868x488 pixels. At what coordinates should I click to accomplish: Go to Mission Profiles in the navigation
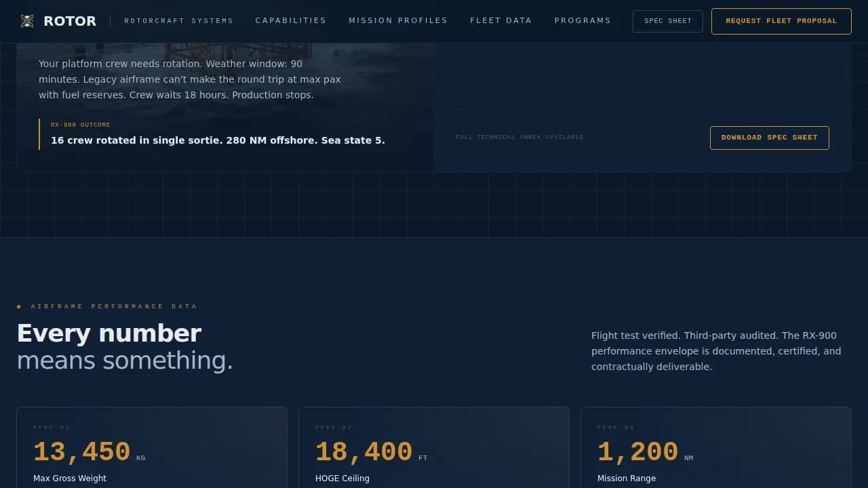point(398,20)
